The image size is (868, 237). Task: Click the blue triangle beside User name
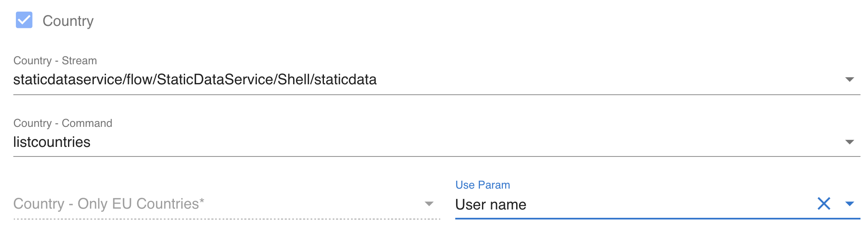[x=849, y=204]
